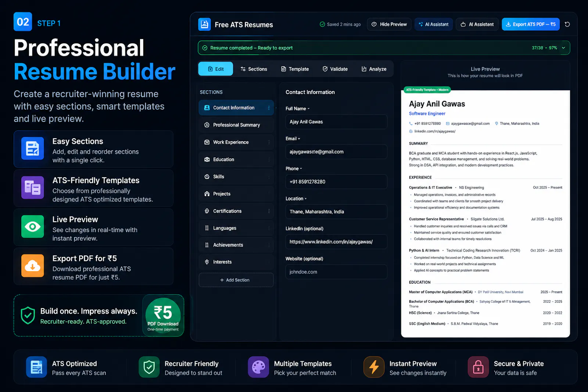Open the Location label dropdown
This screenshot has width=588, height=392.
[x=306, y=199]
